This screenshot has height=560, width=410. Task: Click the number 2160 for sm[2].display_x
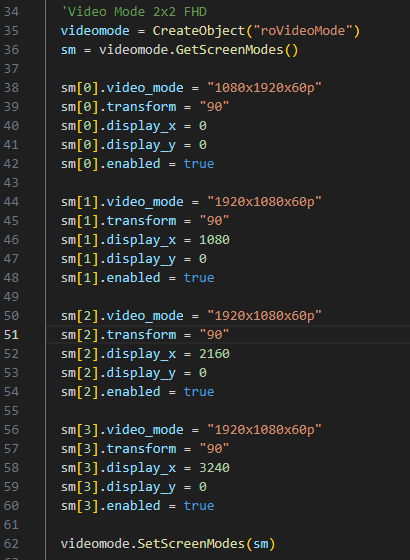[x=214, y=354]
